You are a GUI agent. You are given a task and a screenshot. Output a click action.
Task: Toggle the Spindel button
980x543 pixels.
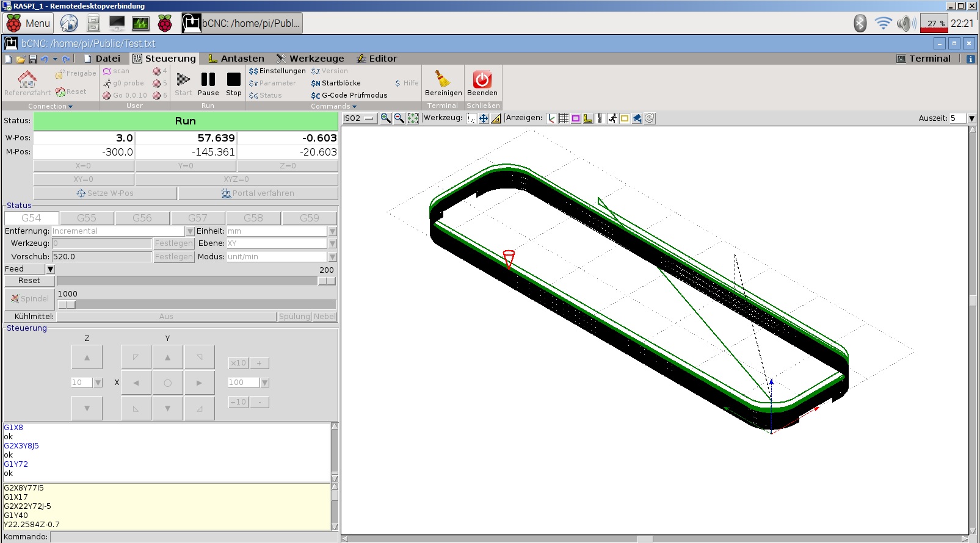29,299
